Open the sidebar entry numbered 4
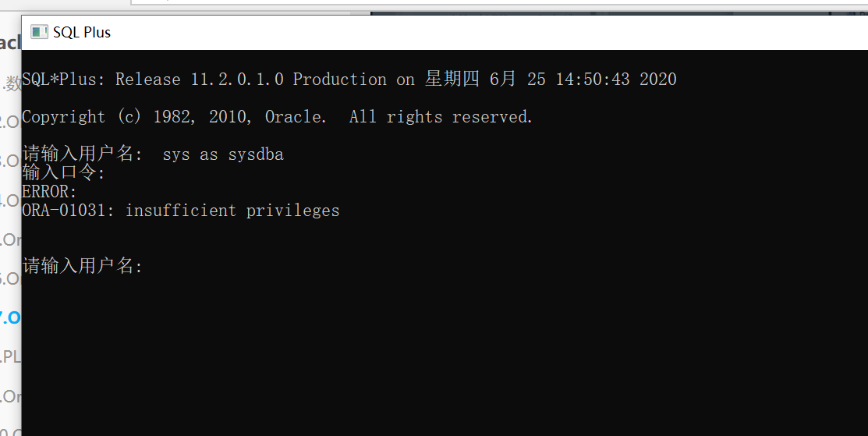 10,200
